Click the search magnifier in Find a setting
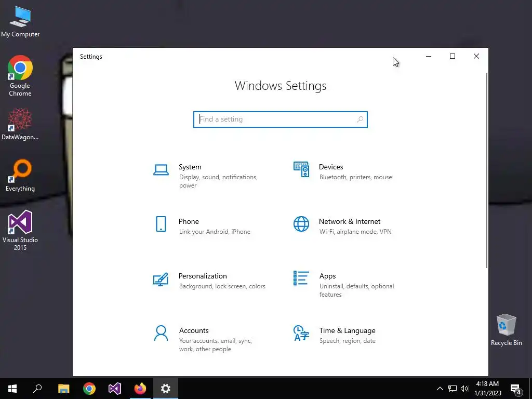Viewport: 532px width, 399px height. [360, 119]
